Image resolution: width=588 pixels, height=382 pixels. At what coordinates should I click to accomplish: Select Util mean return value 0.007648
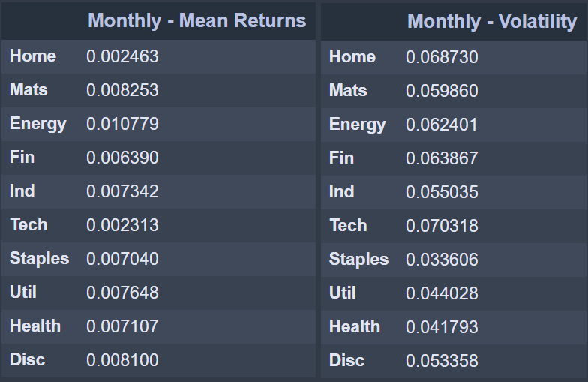tap(123, 293)
